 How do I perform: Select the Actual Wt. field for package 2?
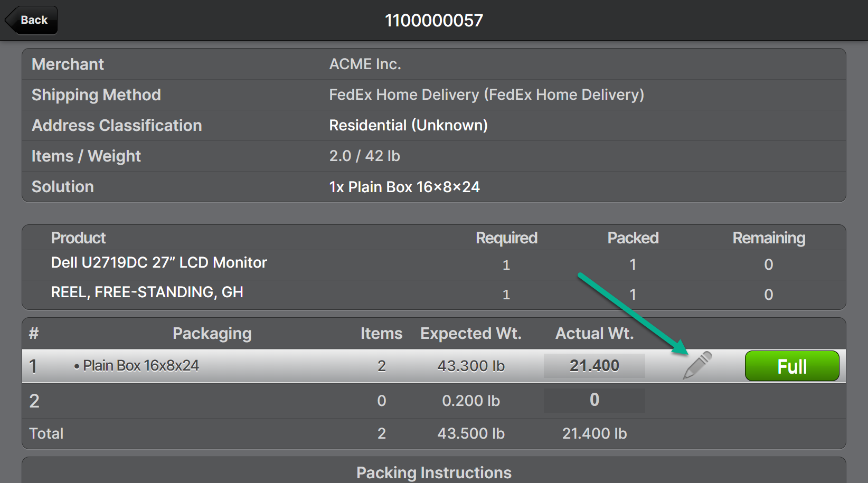point(594,400)
